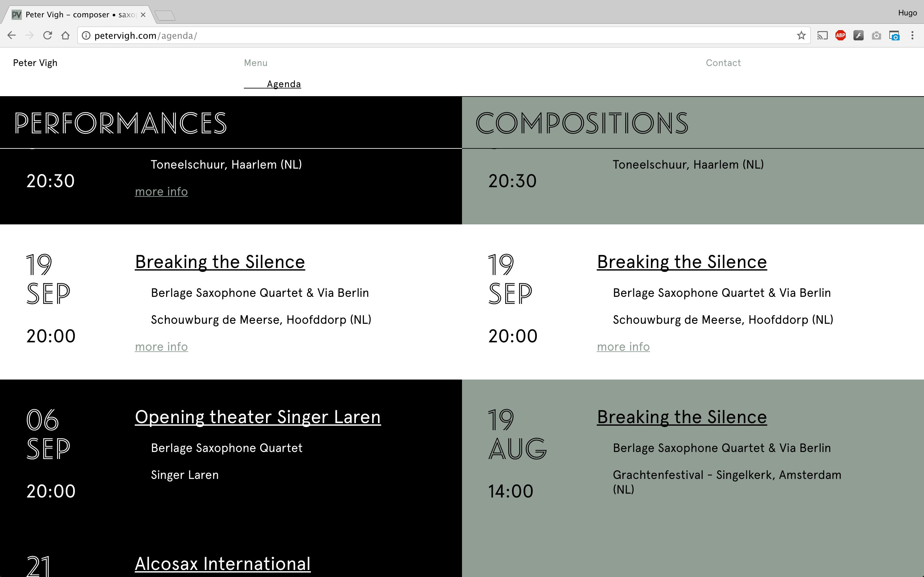924x577 pixels.
Task: Open Chrome three-dot menu
Action: [912, 36]
